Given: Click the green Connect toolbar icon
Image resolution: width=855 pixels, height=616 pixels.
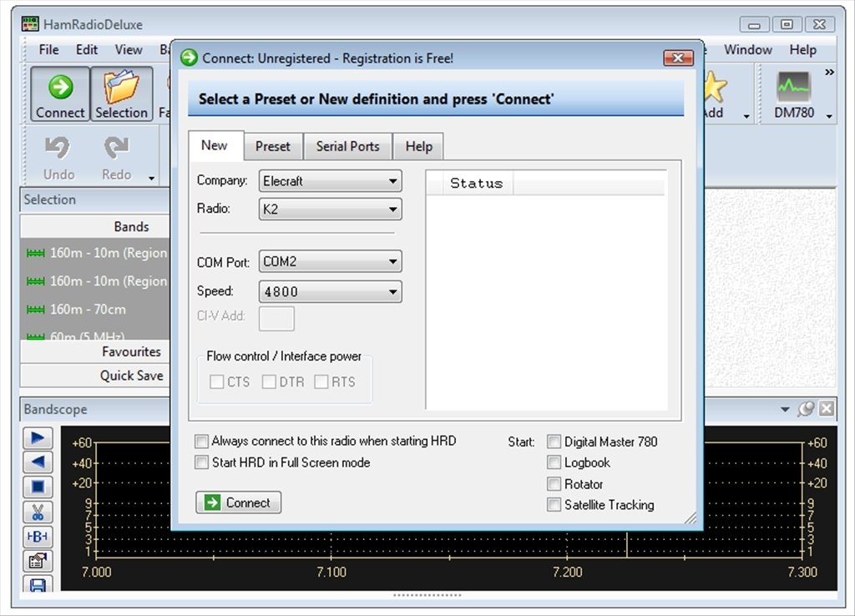Looking at the screenshot, I should (x=60, y=93).
